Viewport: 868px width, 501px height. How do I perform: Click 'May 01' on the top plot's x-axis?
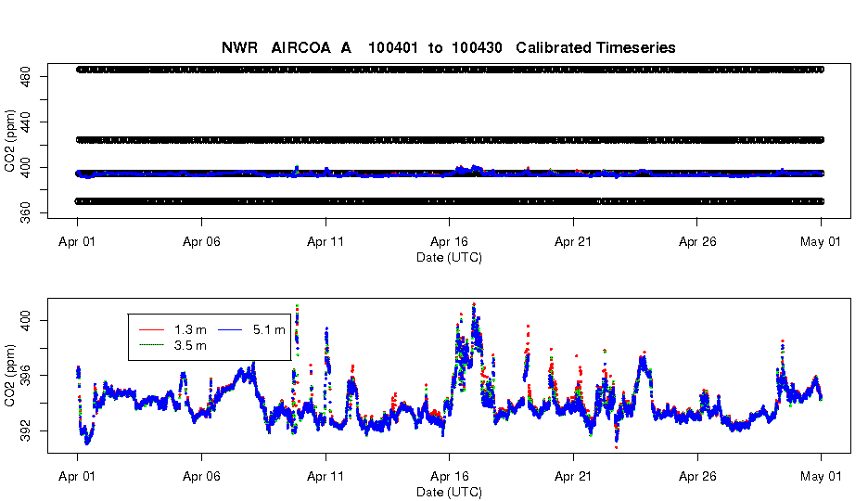[x=821, y=241]
